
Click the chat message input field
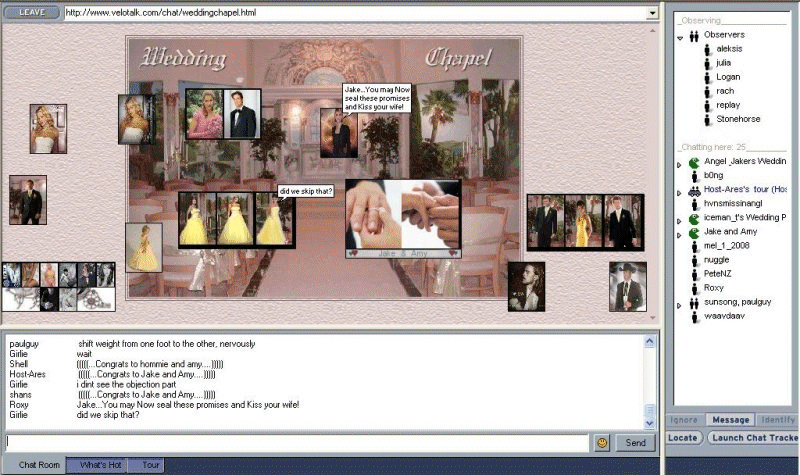[x=296, y=442]
